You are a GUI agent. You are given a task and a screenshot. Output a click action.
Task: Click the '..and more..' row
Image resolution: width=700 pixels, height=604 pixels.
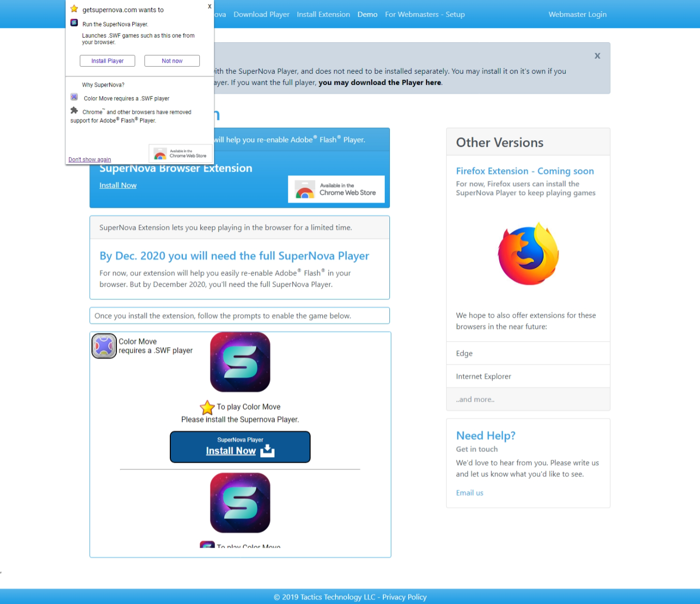pyautogui.click(x=528, y=399)
